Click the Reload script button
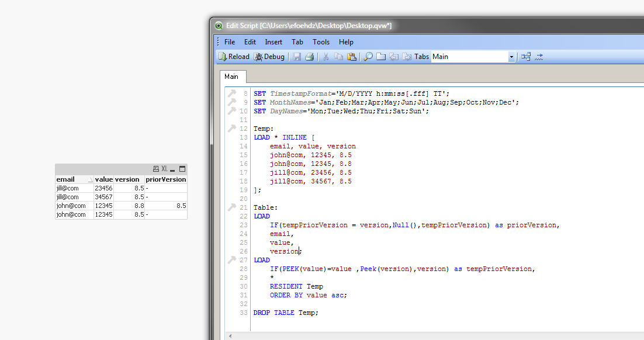The image size is (644, 340). (234, 57)
